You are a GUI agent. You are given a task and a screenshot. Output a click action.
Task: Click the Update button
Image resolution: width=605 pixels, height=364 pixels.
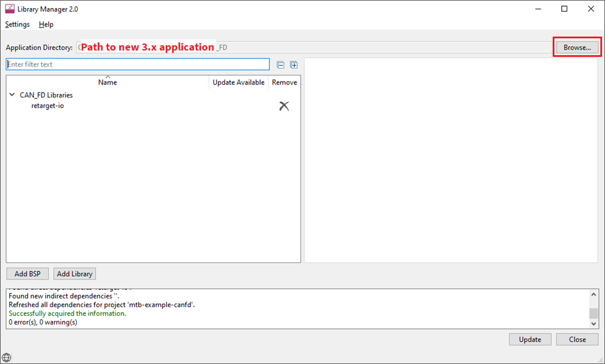click(530, 339)
